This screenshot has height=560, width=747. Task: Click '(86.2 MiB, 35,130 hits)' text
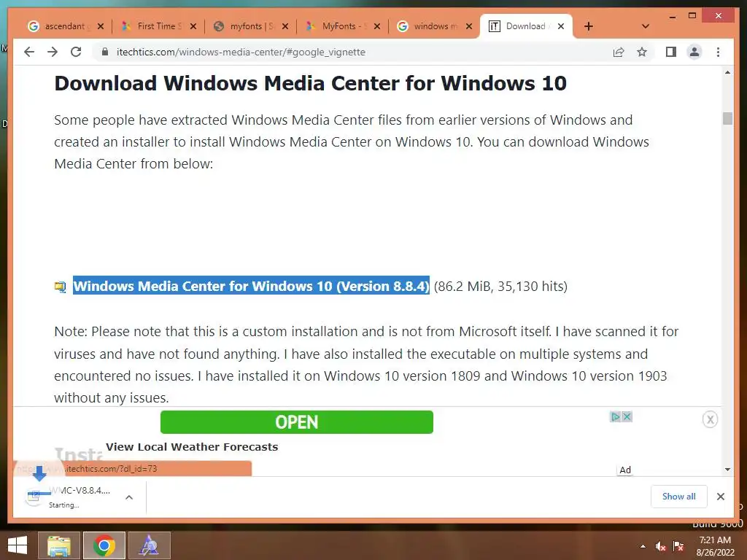500,286
